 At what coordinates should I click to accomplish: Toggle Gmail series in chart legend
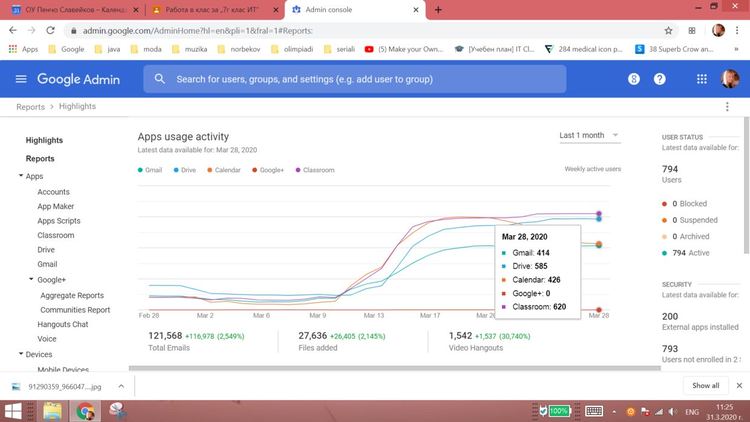pyautogui.click(x=150, y=170)
